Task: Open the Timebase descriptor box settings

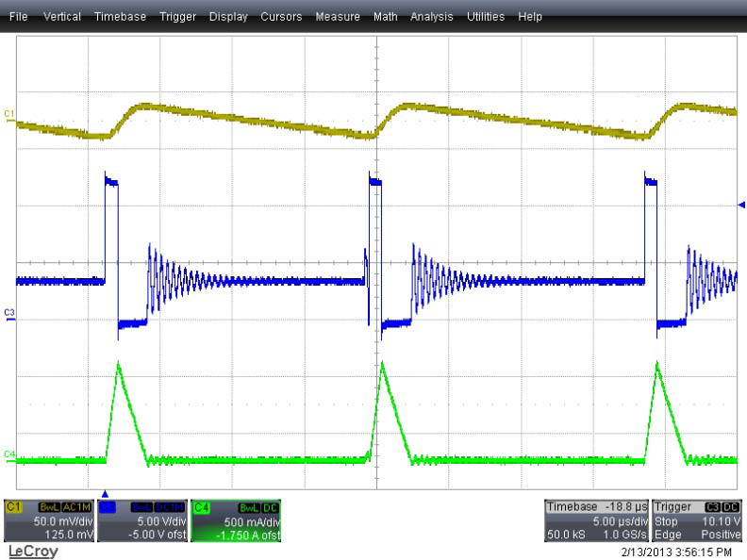Action: pyautogui.click(x=598, y=519)
